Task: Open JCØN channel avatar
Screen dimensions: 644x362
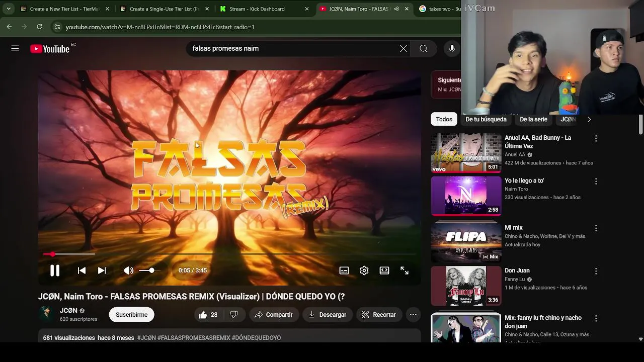Action: click(46, 314)
